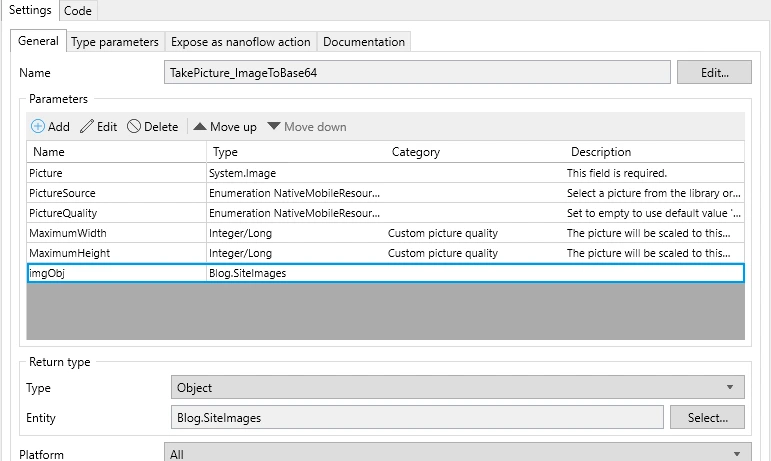Click the Delete parameter circle icon
The width and height of the screenshot is (771, 461).
[134, 127]
